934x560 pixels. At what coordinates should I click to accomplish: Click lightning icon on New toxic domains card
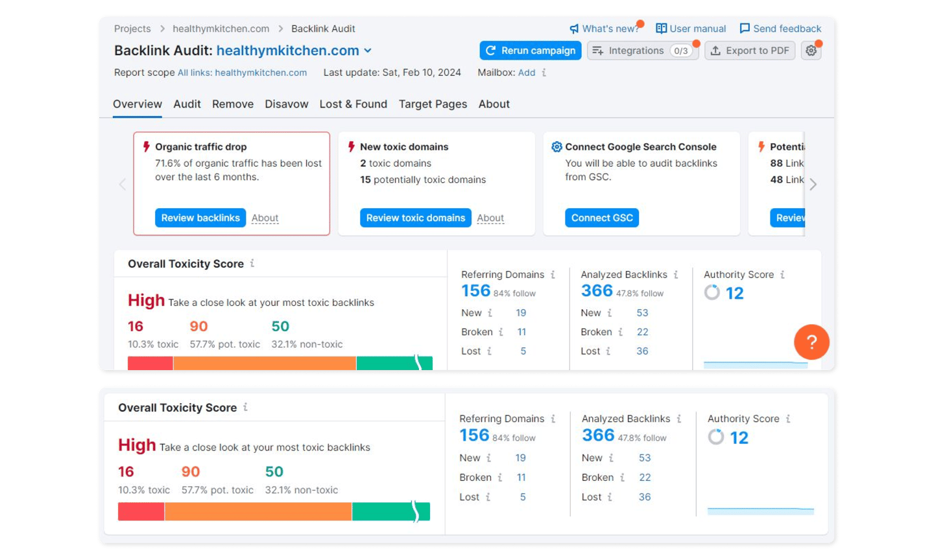[352, 146]
